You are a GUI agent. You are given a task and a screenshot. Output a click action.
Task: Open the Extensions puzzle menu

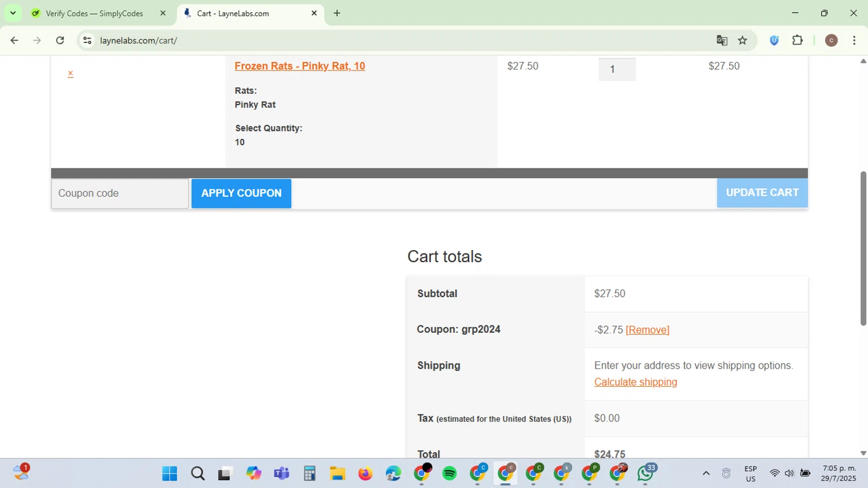[x=797, y=41]
